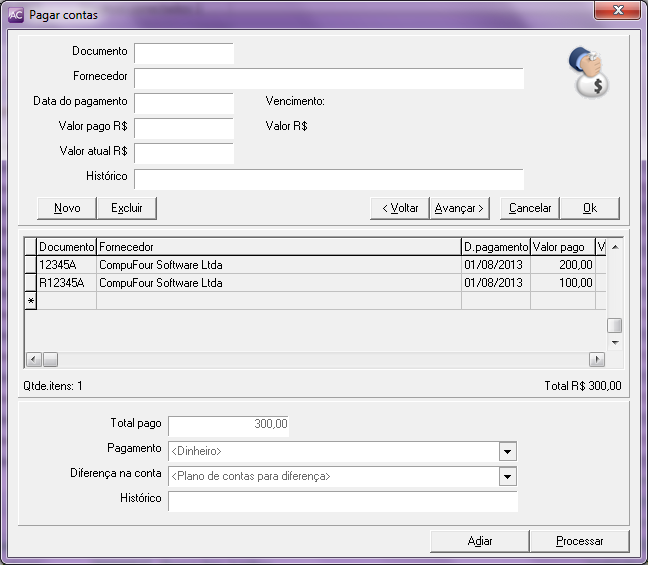Click the Adiar button
The width and height of the screenshot is (648, 575).
(x=480, y=541)
